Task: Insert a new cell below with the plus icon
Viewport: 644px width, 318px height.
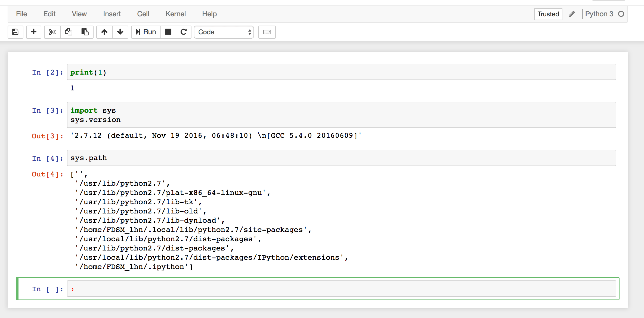Action: pyautogui.click(x=34, y=32)
